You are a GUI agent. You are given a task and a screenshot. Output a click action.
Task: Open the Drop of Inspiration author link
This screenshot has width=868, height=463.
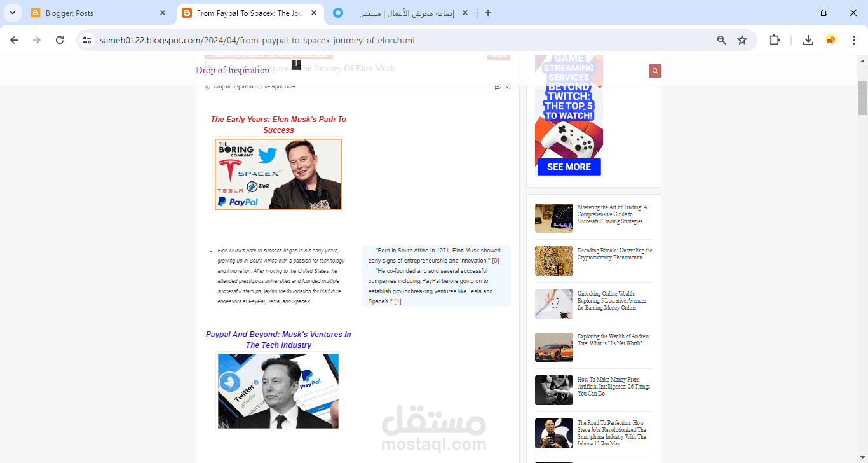click(x=234, y=86)
